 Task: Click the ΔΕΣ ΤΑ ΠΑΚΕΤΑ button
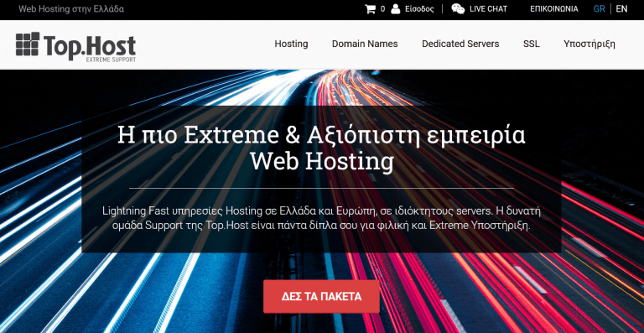click(x=322, y=296)
